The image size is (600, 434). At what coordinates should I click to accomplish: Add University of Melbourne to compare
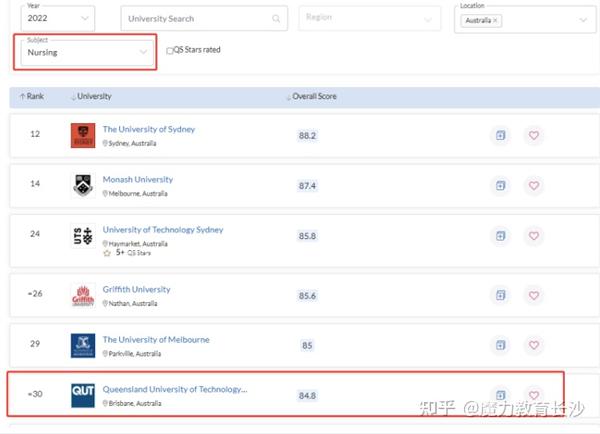point(501,345)
